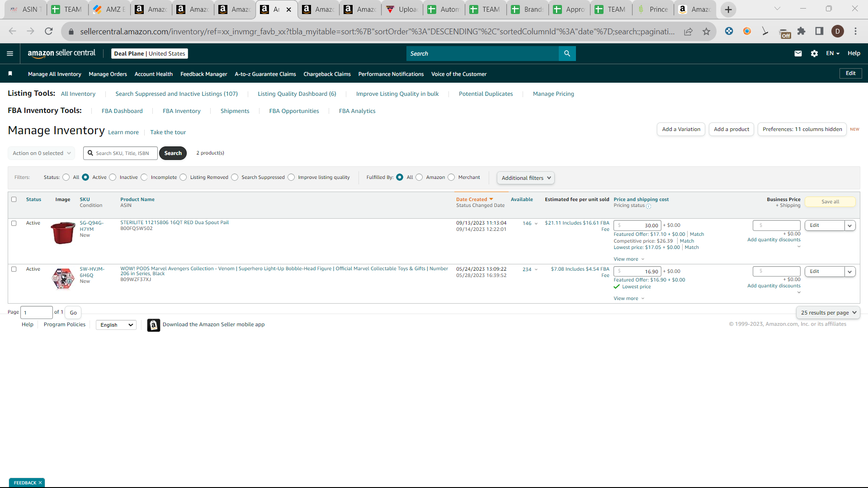Check the WOW PODS Venom row checkbox
Screen dimensions: 868x488
tap(14, 269)
